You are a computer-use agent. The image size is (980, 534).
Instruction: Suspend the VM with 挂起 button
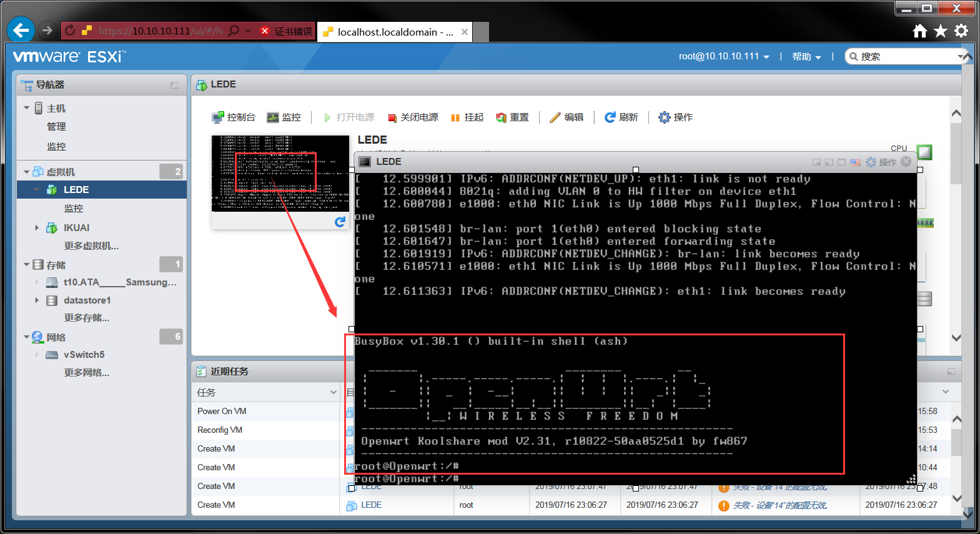pyautogui.click(x=467, y=117)
